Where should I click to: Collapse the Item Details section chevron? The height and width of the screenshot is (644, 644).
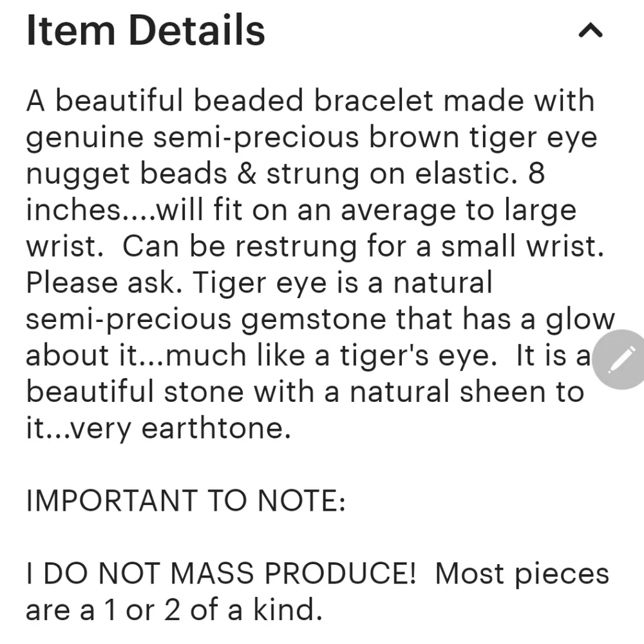(x=591, y=30)
